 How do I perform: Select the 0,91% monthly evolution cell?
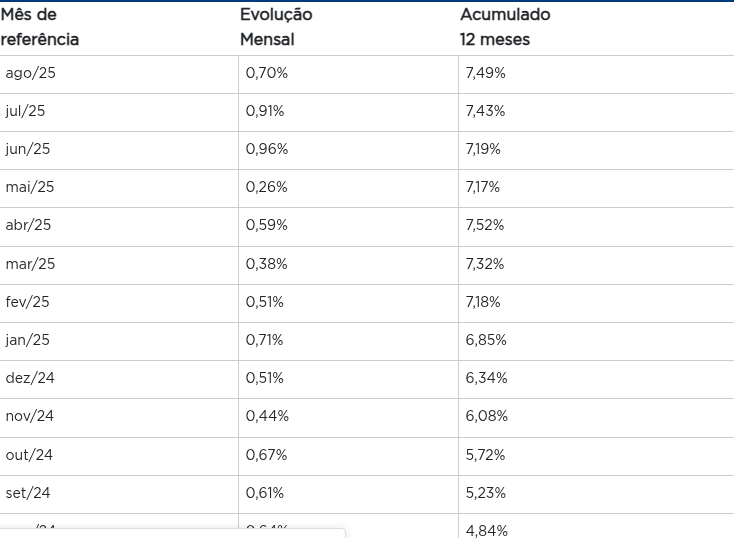(266, 111)
